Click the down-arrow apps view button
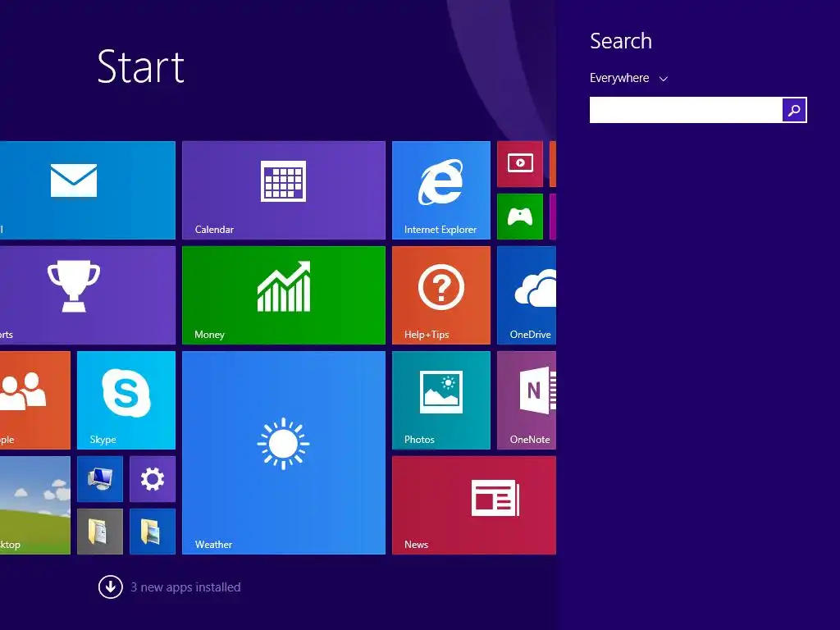This screenshot has height=630, width=840. [111, 587]
